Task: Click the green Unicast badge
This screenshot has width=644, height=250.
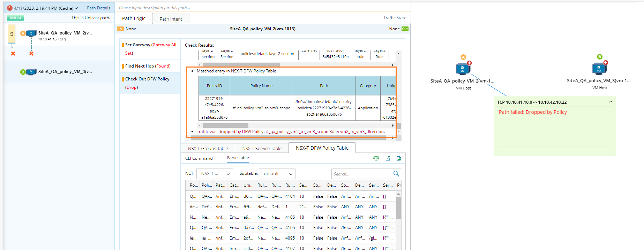Action: click(15, 18)
